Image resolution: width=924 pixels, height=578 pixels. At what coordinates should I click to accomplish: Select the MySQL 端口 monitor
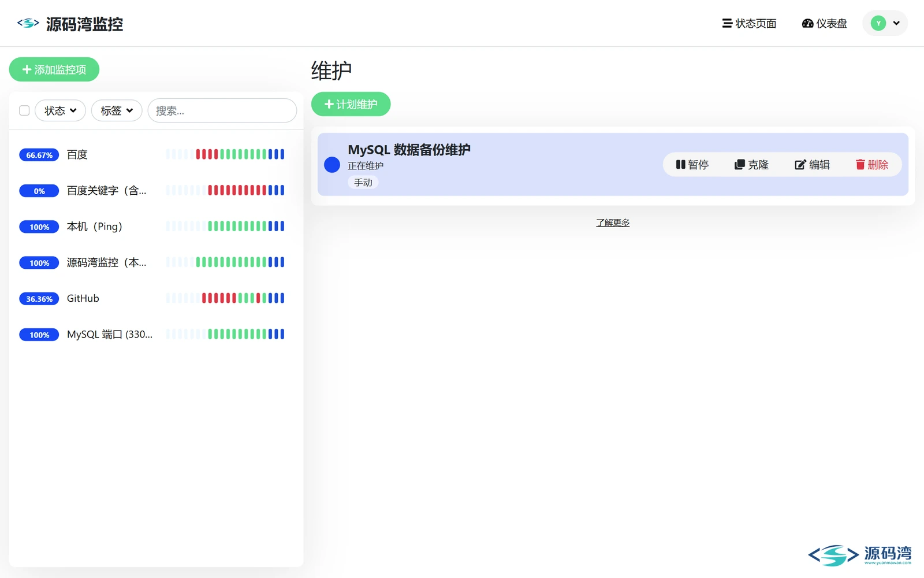156,334
